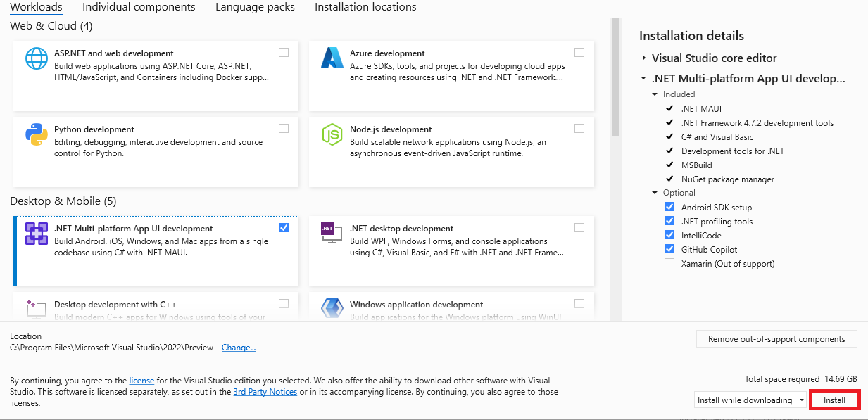
Task: Click the Windows application development icon
Action: click(x=332, y=310)
